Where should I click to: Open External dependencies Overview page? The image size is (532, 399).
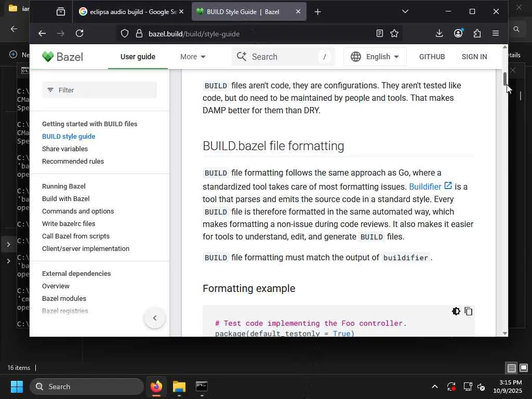point(56,286)
